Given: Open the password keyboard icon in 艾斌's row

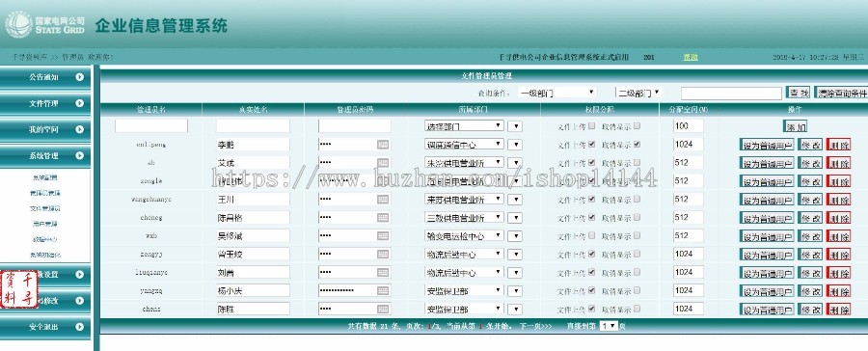Looking at the screenshot, I should point(383,163).
